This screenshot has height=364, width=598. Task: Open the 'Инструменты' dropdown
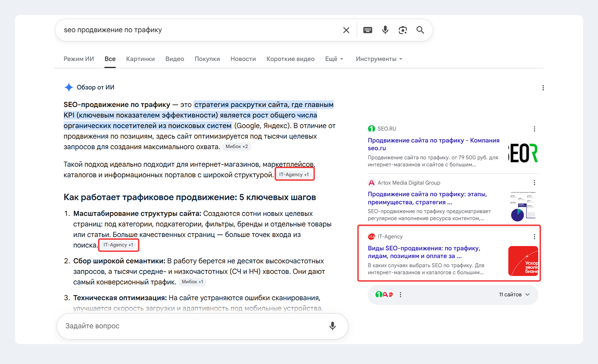pyautogui.click(x=379, y=59)
